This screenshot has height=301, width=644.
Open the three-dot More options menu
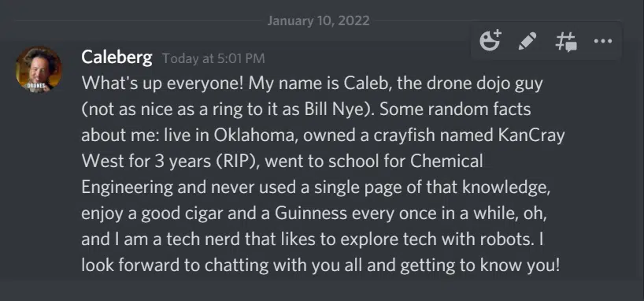point(603,41)
